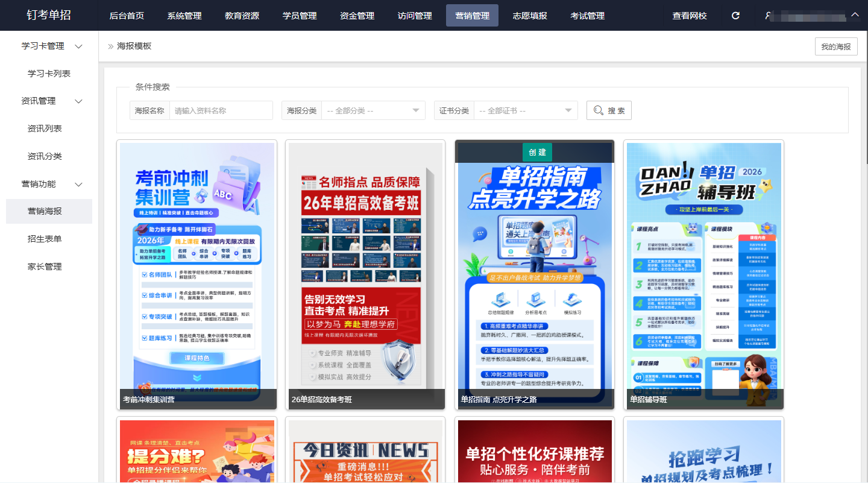Collapse the 学习卡管理 sidebar group

[78, 46]
